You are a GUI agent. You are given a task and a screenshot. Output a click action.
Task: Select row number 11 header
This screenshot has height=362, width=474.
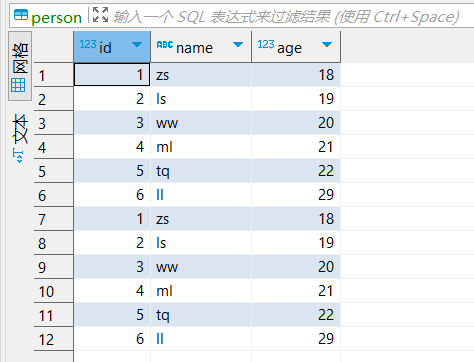54,315
